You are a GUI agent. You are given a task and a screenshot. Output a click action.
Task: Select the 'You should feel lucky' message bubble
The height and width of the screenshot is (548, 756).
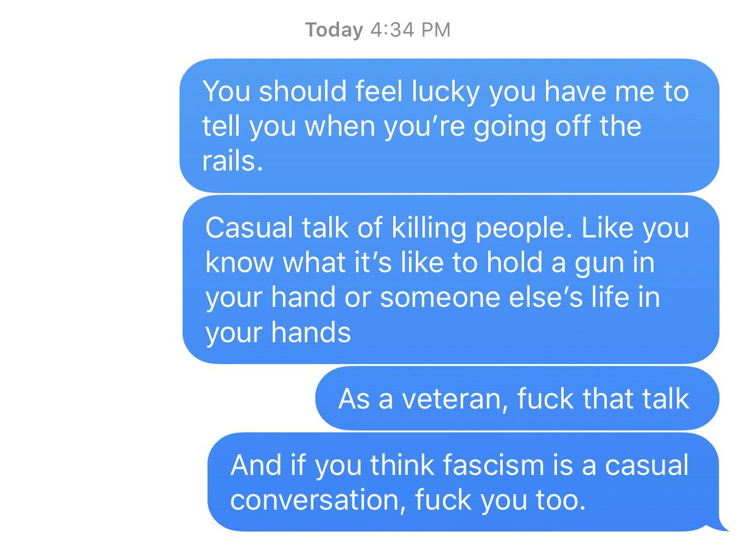coord(450,126)
